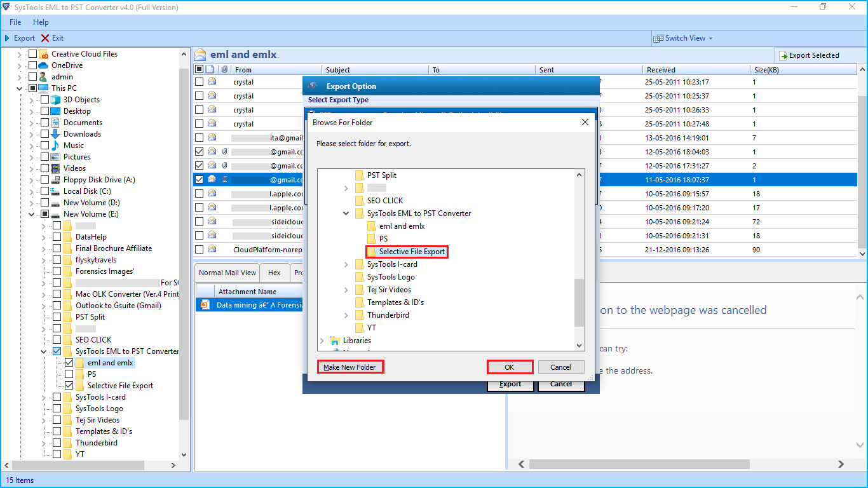Image resolution: width=868 pixels, height=488 pixels.
Task: Click the Downloads arrow icon
Action: coord(56,134)
